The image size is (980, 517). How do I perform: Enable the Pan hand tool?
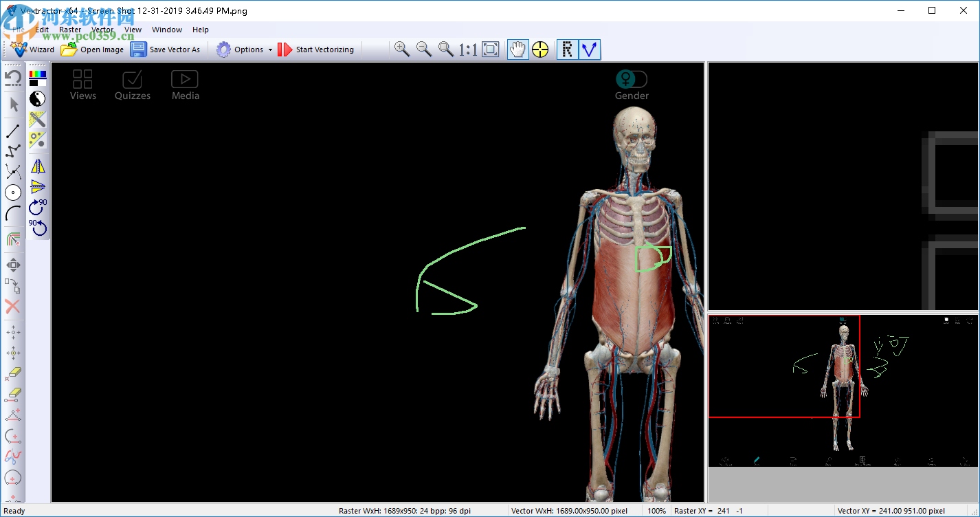tap(517, 49)
